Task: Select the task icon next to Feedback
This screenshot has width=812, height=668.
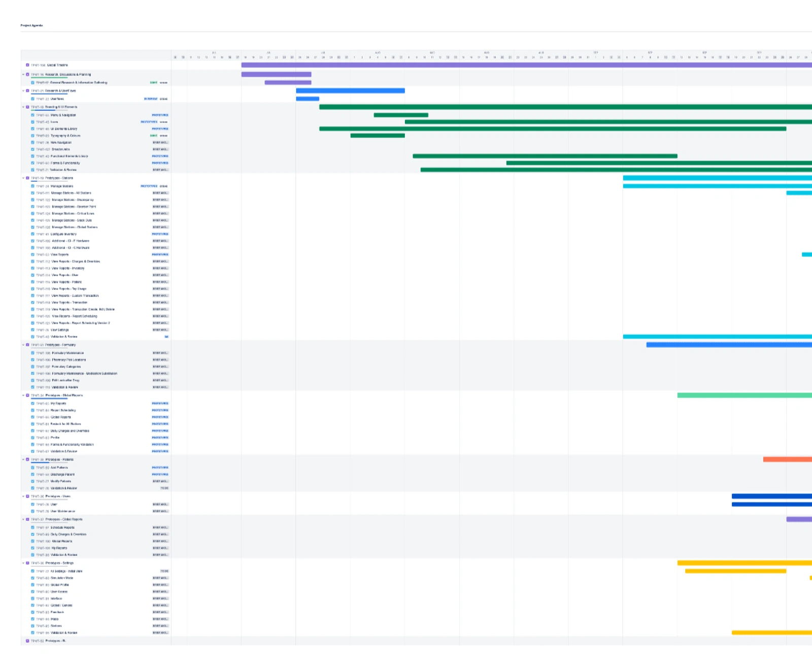Action: (32, 612)
